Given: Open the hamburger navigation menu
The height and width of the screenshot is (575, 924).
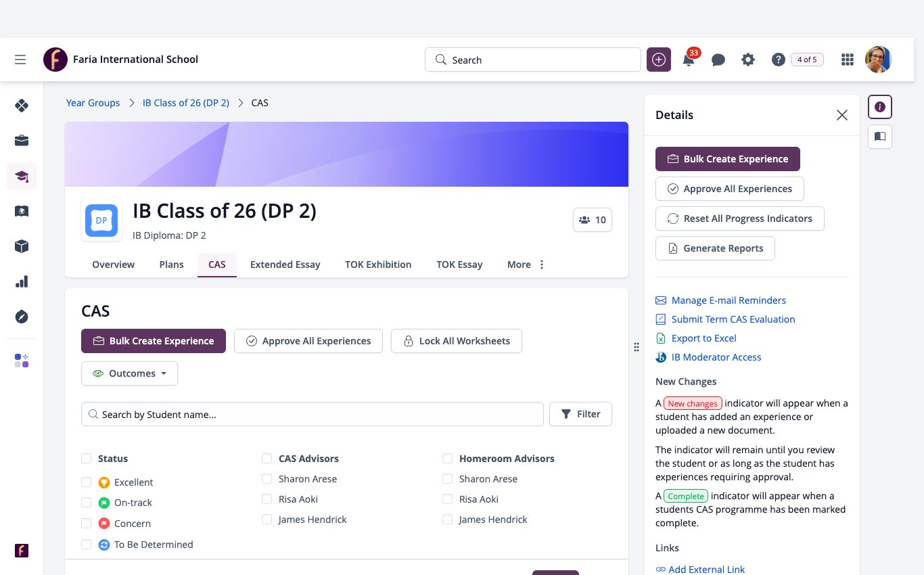Looking at the screenshot, I should coord(20,60).
